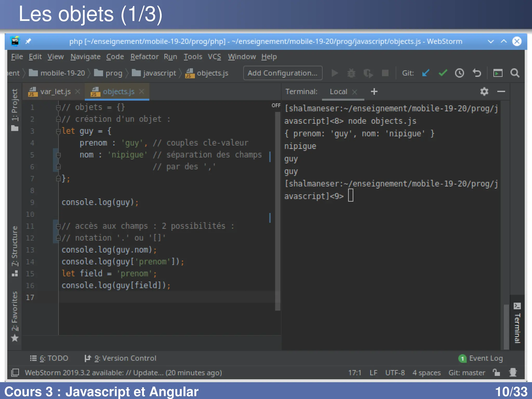
Task: Click the mobile-19-20 breadcrumb folder
Action: pos(57,73)
